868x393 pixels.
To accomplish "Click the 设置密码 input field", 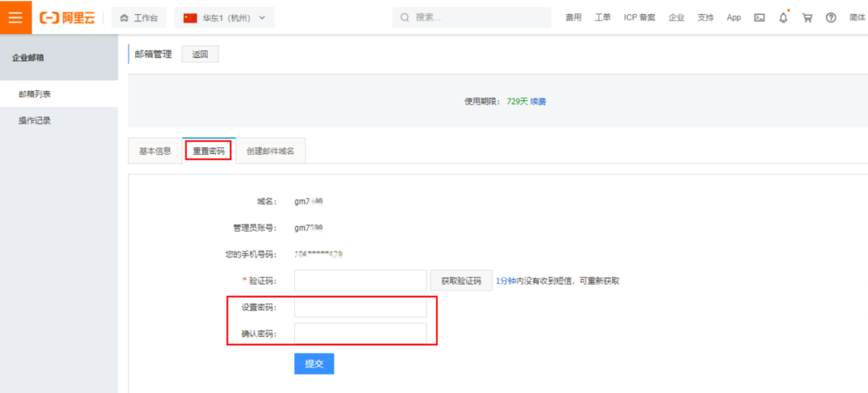I will tap(360, 307).
